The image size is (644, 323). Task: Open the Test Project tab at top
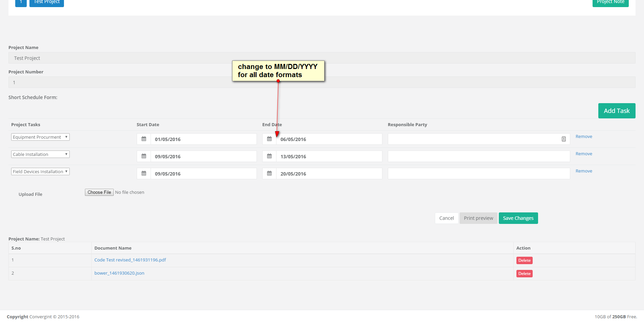47,2
